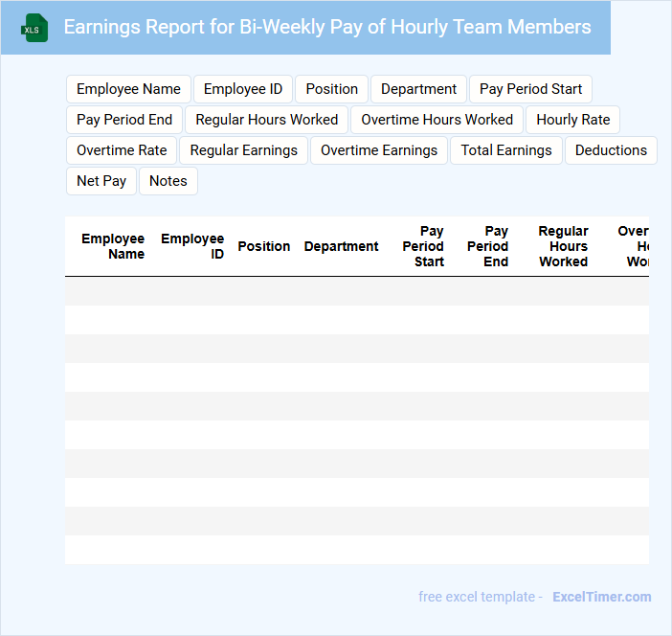672x636 pixels.
Task: Select the Hourly Rate tag
Action: pos(573,120)
